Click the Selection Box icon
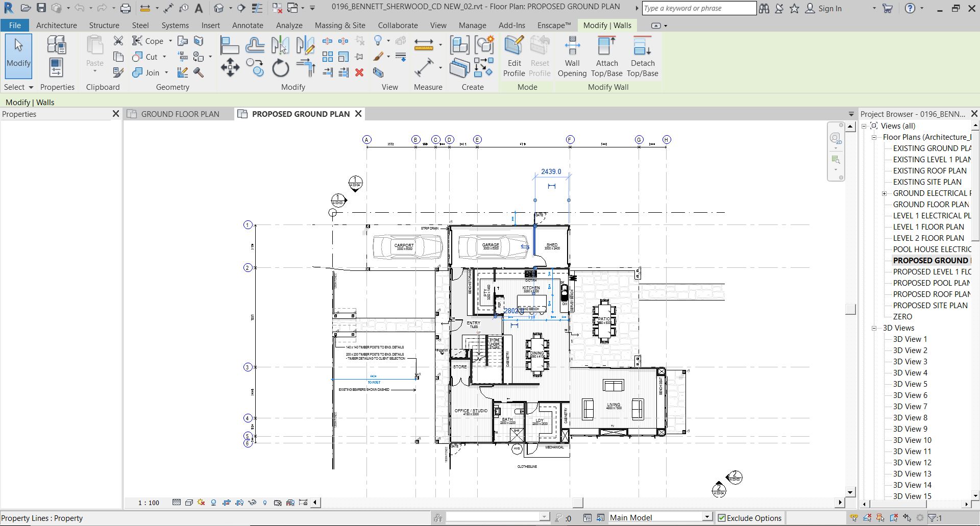Screen dimensions: 980x526 point(378,72)
